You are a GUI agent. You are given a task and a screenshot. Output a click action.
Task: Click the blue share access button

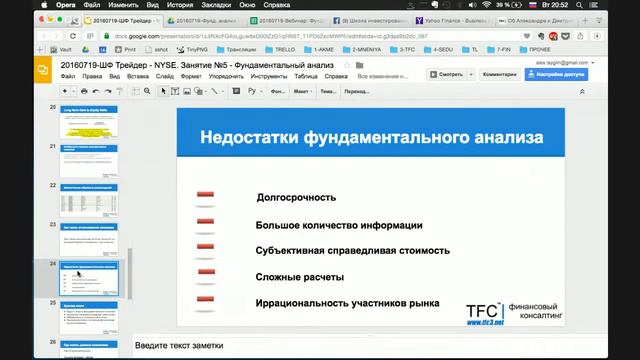tap(556, 74)
